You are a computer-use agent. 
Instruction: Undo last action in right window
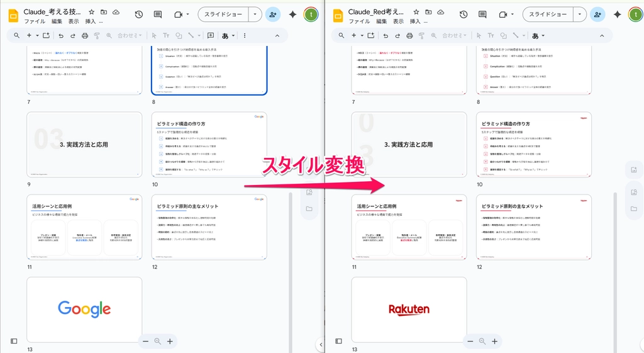click(386, 36)
